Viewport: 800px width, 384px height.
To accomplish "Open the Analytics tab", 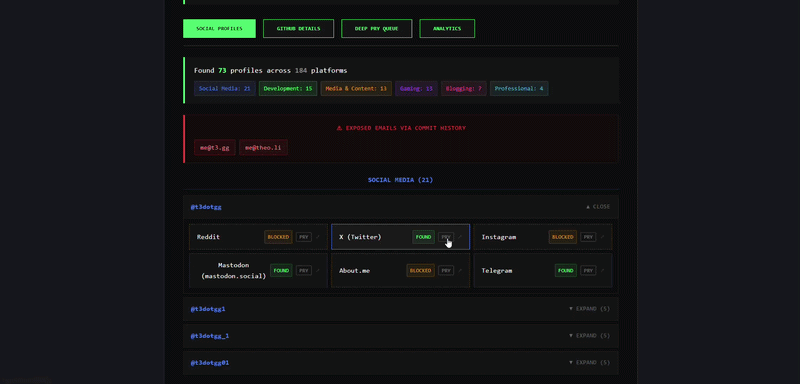I will pos(447,29).
